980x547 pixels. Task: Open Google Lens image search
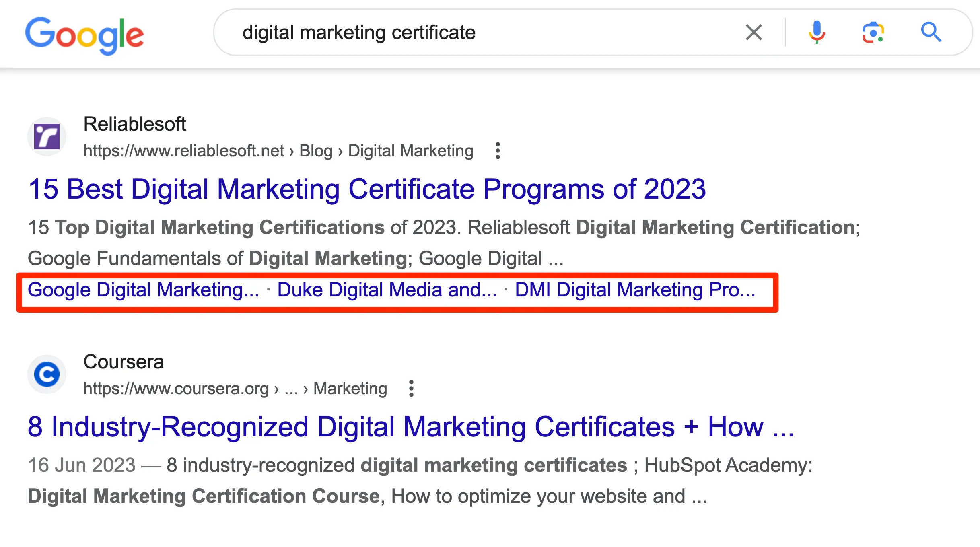pos(873,33)
